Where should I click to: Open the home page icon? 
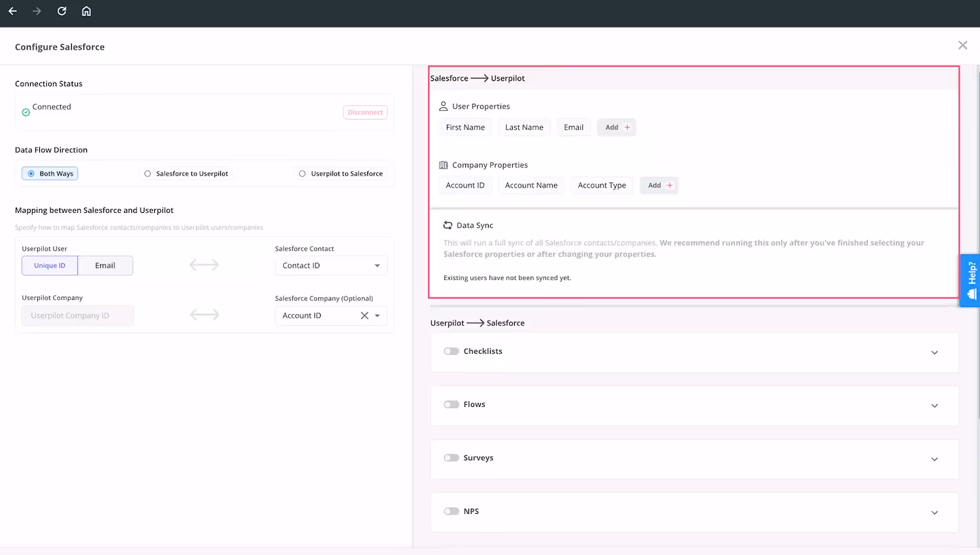[x=86, y=11]
